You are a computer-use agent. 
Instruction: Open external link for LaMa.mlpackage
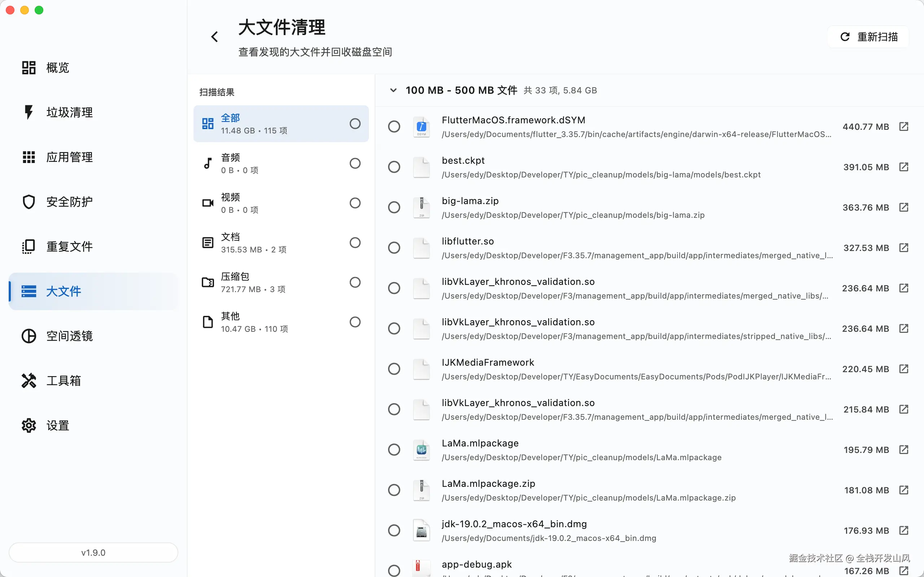[x=903, y=450]
